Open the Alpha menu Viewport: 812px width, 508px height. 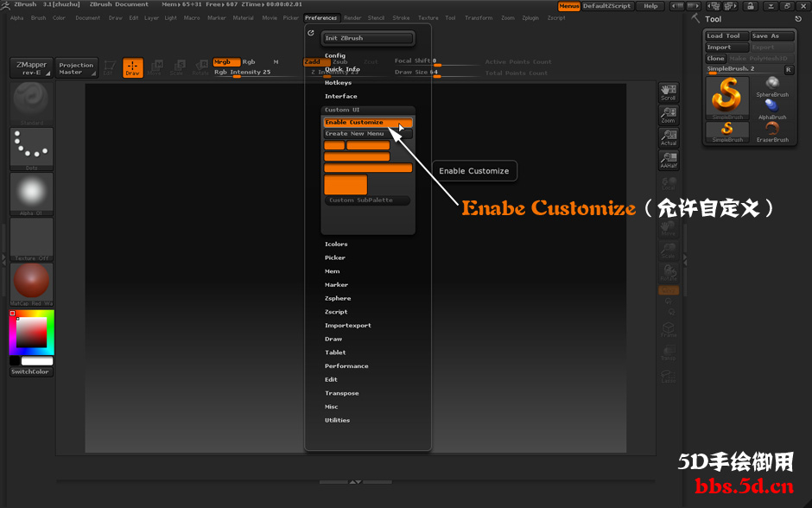[x=16, y=17]
